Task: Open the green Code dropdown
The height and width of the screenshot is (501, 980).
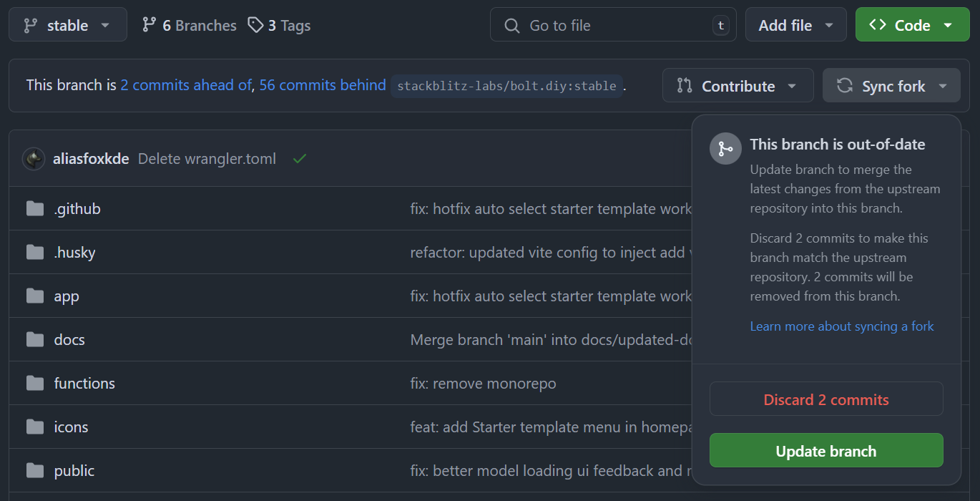Action: 911,25
